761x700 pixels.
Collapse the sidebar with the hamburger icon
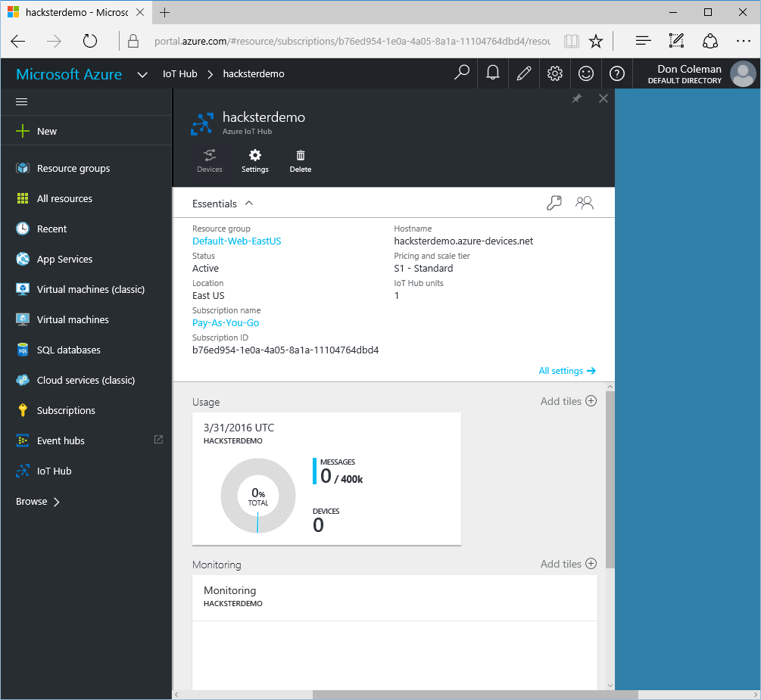click(x=21, y=101)
